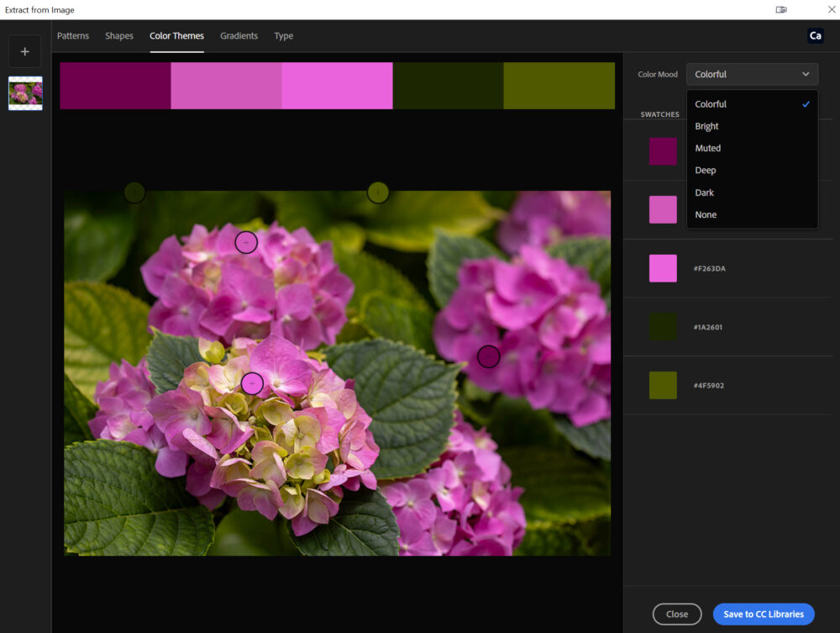Select the #F263DA swatch square
Screen dimensions: 840x633
663,268
